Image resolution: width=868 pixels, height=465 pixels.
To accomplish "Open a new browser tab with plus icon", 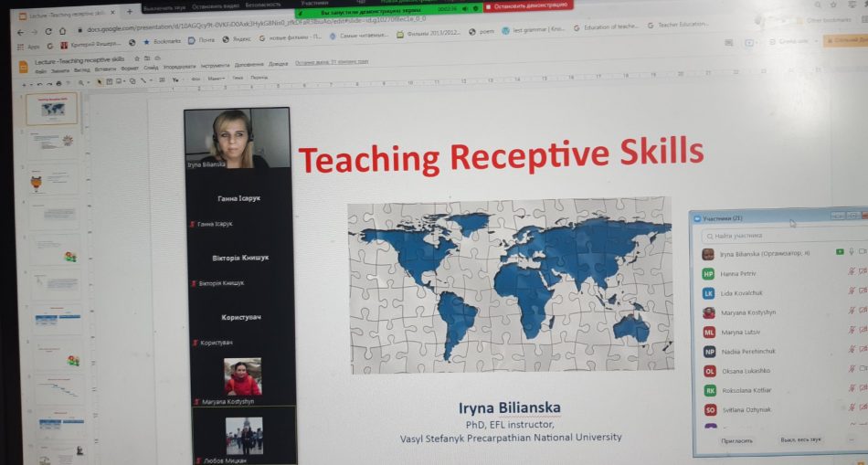I will 129,12.
